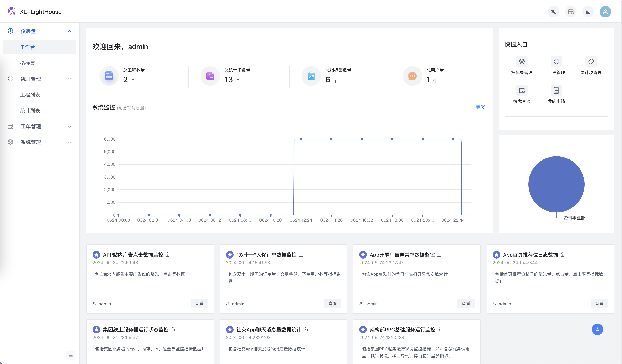Open 指标集管理 quick entry icon
Screen dimensions: 622x364
[522, 62]
